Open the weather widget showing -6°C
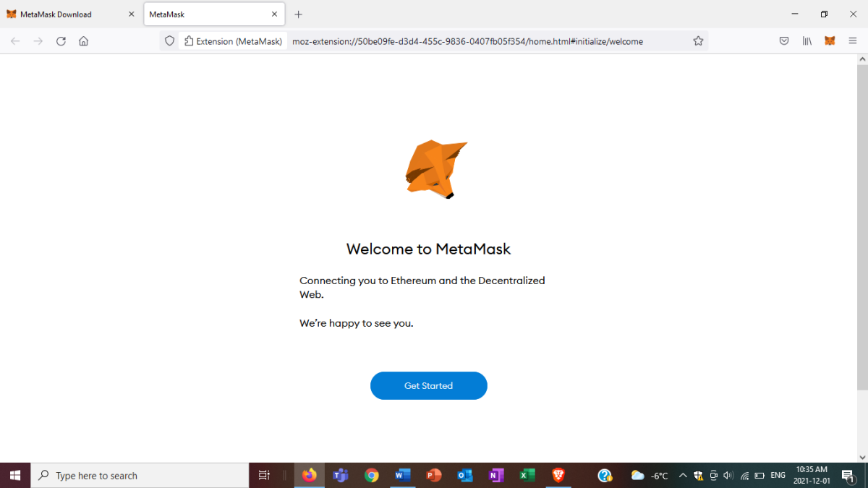Screen dimensions: 868x488 650,476
